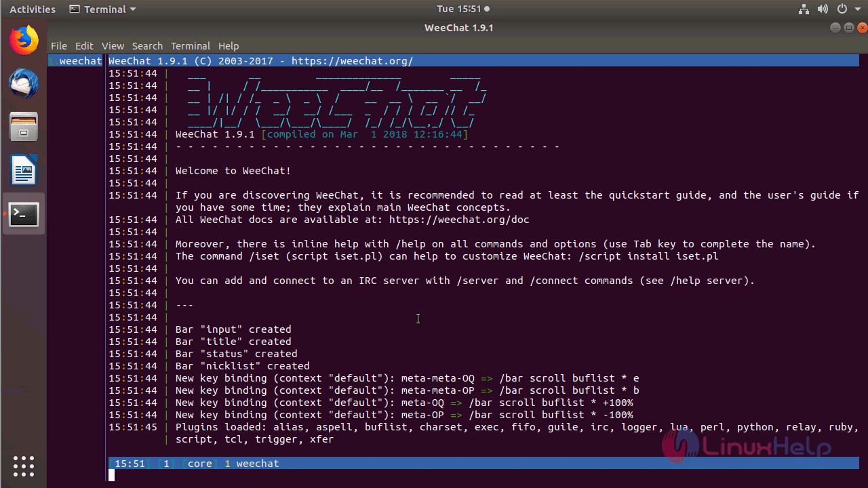Open the Terminal menu in menubar

click(x=191, y=46)
